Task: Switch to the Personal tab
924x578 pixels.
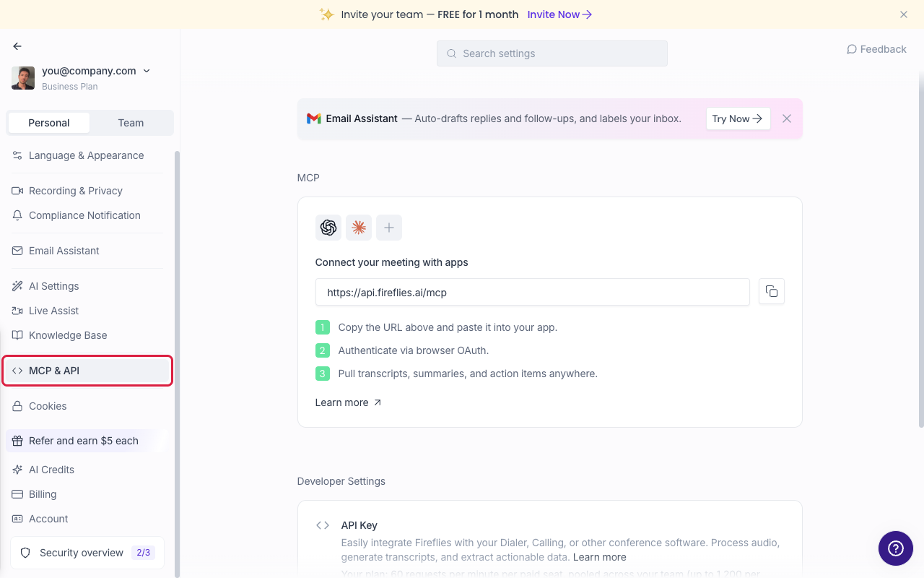Action: click(x=49, y=123)
